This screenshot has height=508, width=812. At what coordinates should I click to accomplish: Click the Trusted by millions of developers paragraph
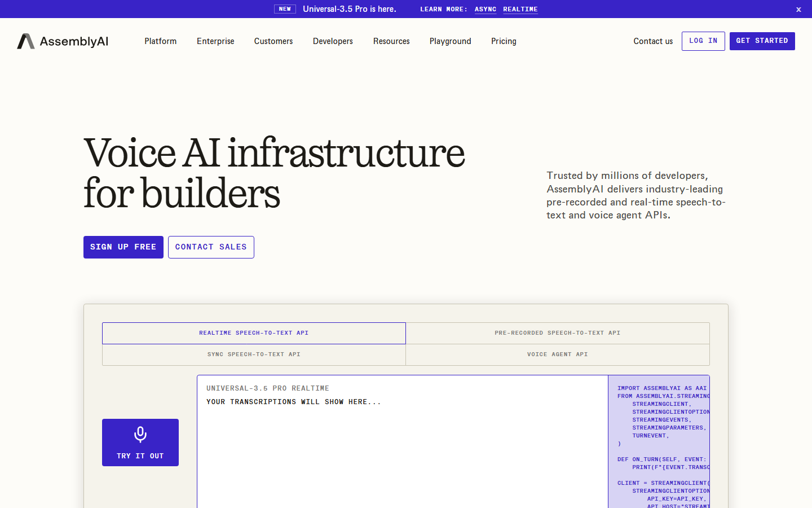636,195
